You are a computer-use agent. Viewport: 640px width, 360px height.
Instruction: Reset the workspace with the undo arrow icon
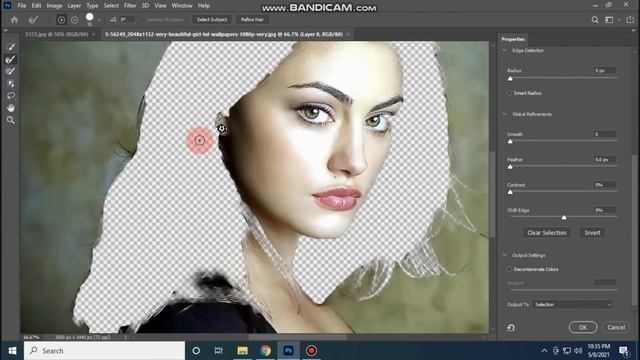coord(511,327)
